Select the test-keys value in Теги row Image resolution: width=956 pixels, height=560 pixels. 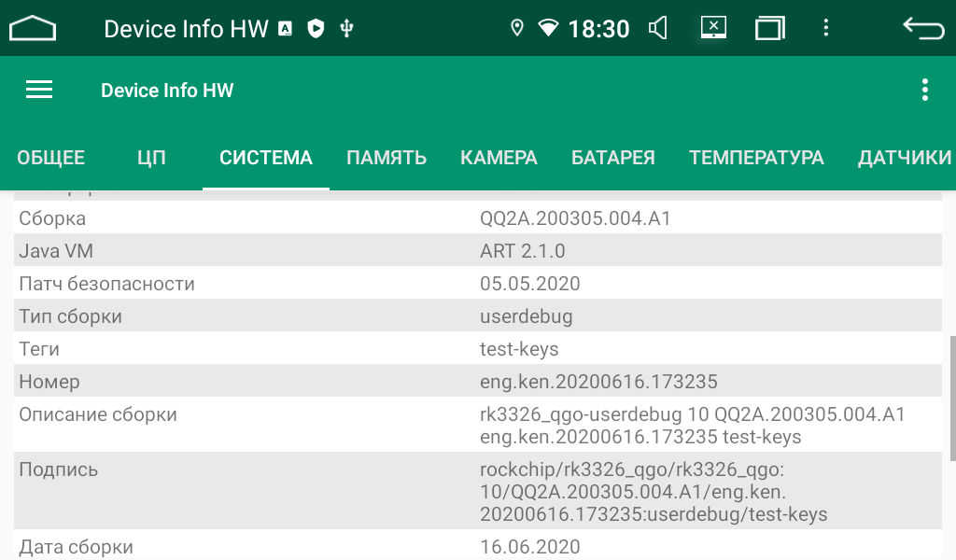(x=519, y=349)
